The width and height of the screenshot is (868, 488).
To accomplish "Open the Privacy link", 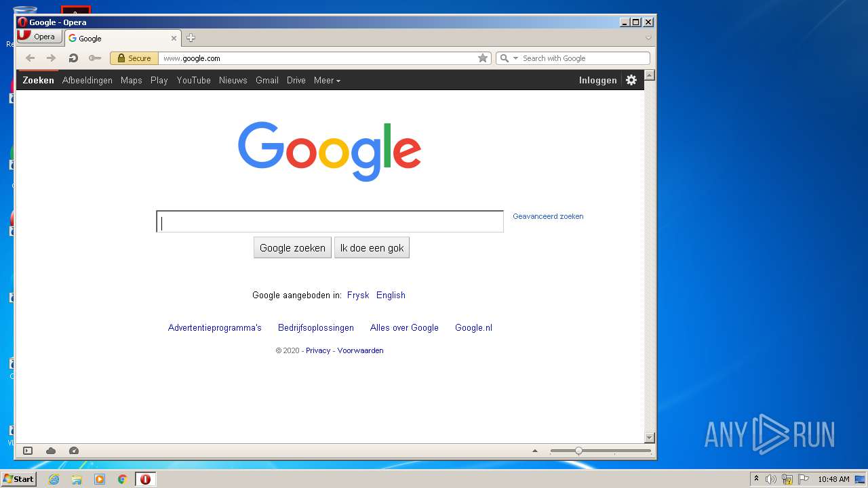I will point(318,350).
